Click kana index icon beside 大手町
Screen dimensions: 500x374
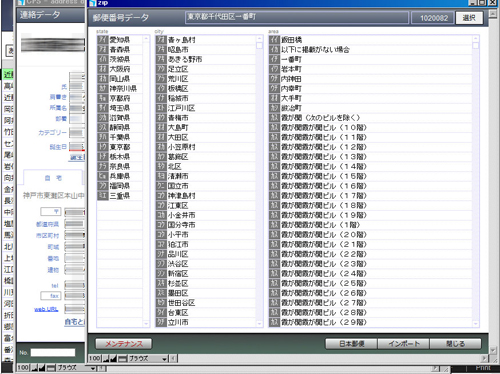click(x=274, y=98)
